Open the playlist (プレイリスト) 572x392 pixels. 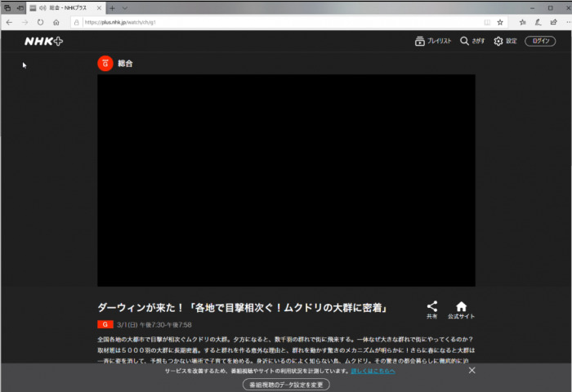[433, 41]
